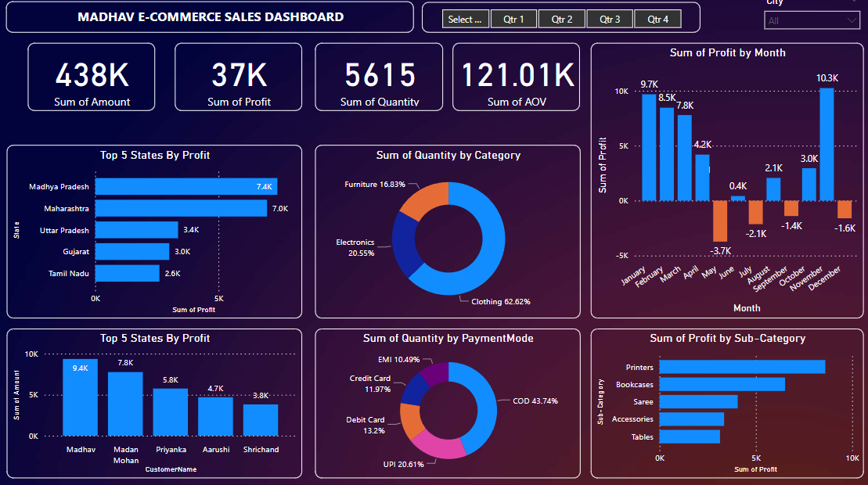Click the Sum of Amount 438K card
The image size is (868, 485).
coord(92,77)
